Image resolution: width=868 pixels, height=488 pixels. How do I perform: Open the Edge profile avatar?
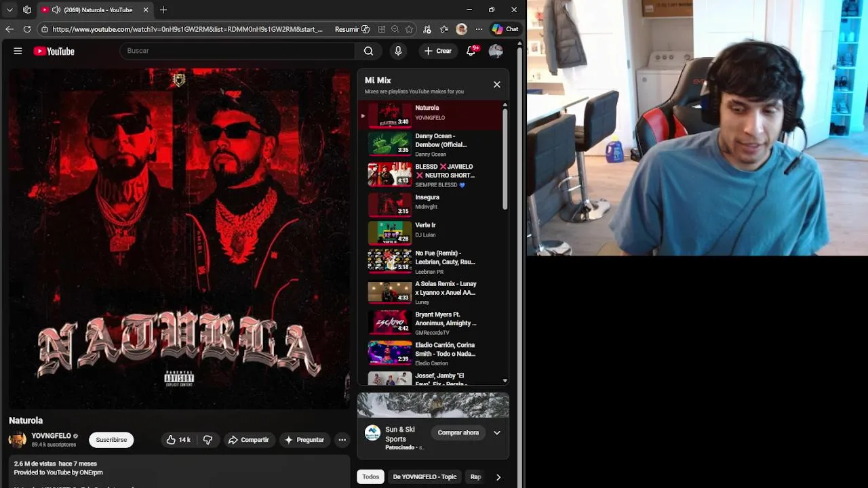pyautogui.click(x=462, y=29)
